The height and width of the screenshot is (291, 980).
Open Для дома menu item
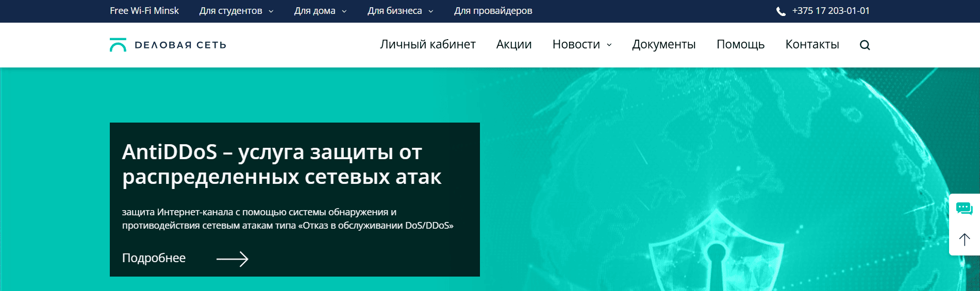314,11
